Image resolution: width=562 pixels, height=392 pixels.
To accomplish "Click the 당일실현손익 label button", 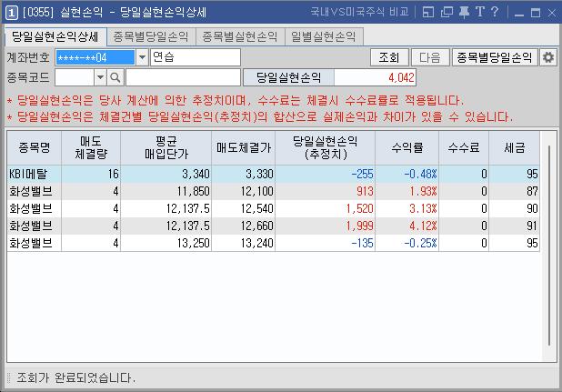I will (288, 77).
